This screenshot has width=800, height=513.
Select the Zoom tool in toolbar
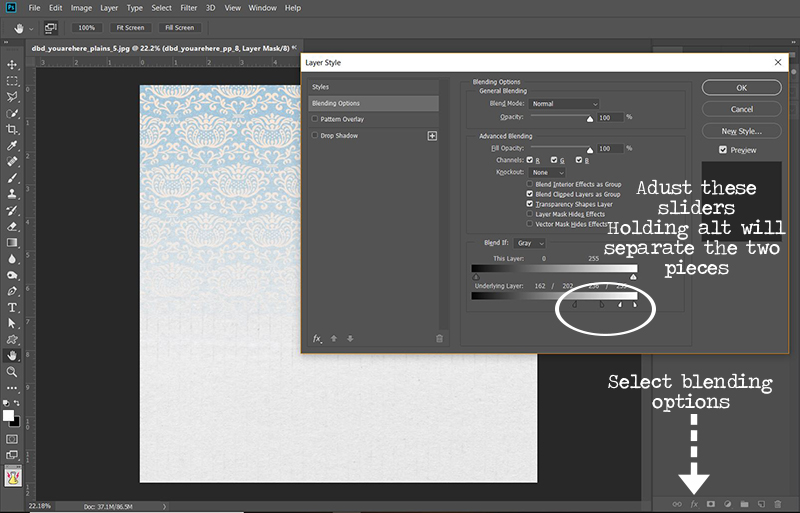click(x=12, y=371)
